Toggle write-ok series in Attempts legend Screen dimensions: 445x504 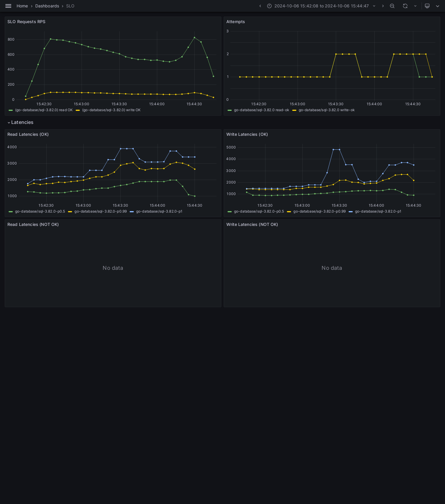[x=327, y=110]
